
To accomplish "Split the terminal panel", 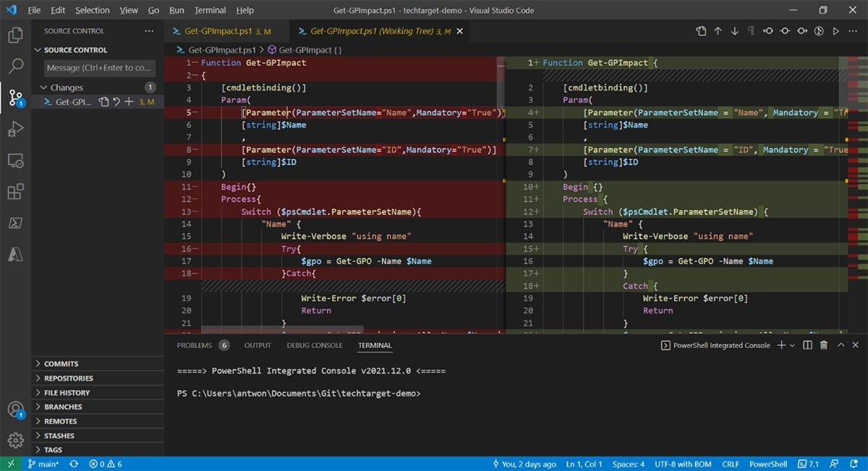I will point(809,346).
